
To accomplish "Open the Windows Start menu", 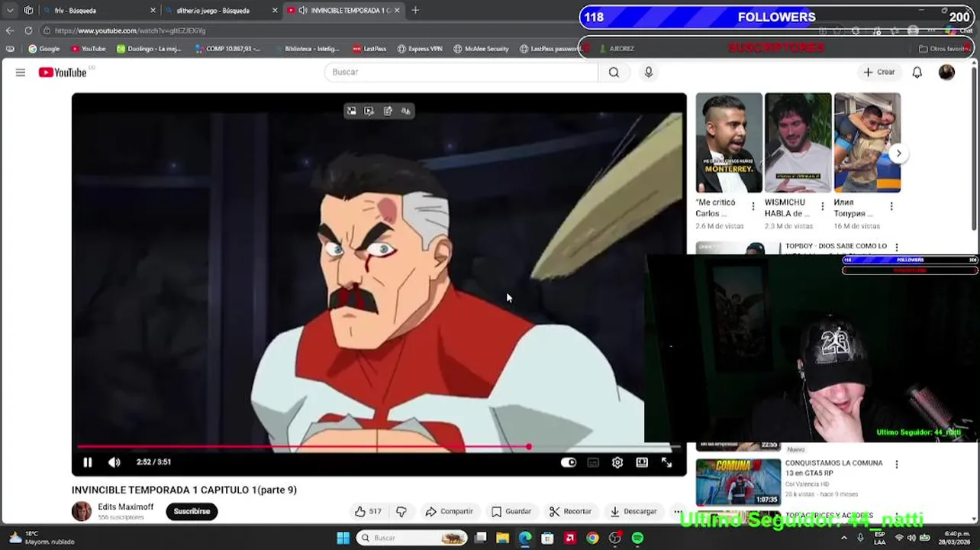I will [x=343, y=539].
